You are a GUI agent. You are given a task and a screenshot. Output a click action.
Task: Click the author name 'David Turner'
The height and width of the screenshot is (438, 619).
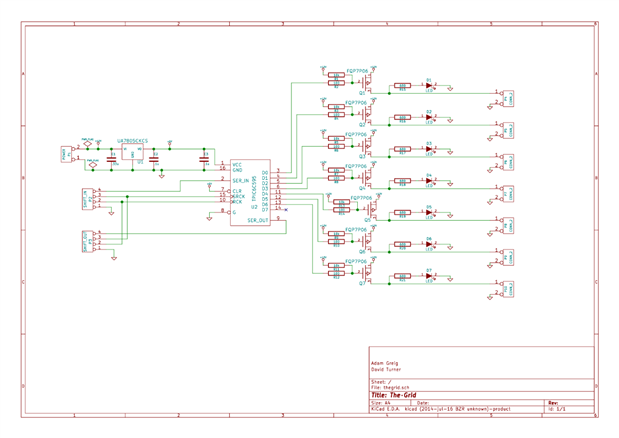(386, 369)
